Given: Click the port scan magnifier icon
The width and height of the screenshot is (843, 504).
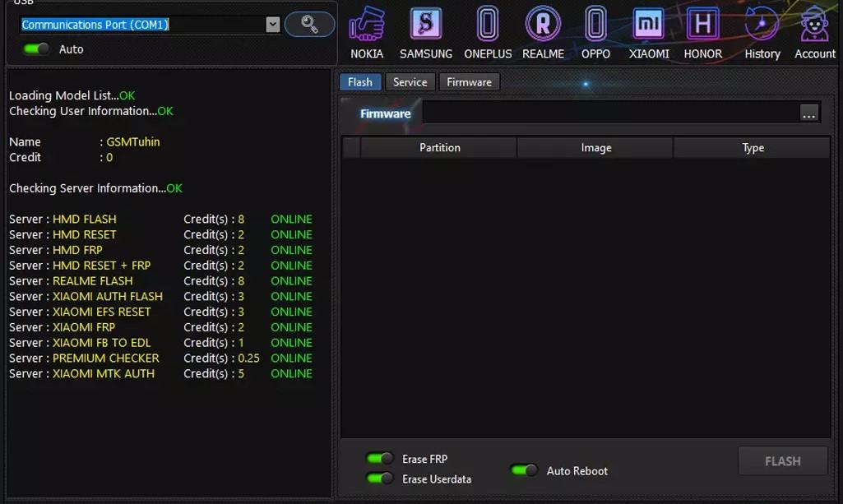Looking at the screenshot, I should pyautogui.click(x=308, y=24).
